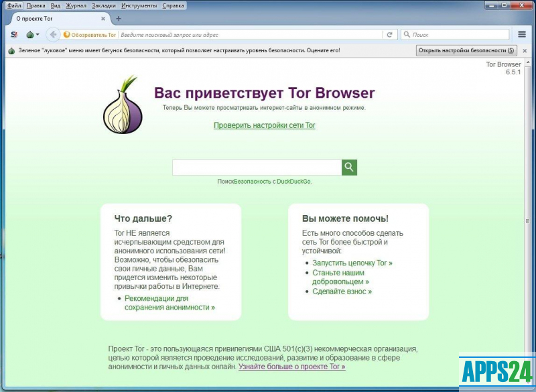Image resolution: width=536 pixels, height=392 pixels.
Task: Dismiss the security slider notification bar
Action: coord(525,50)
